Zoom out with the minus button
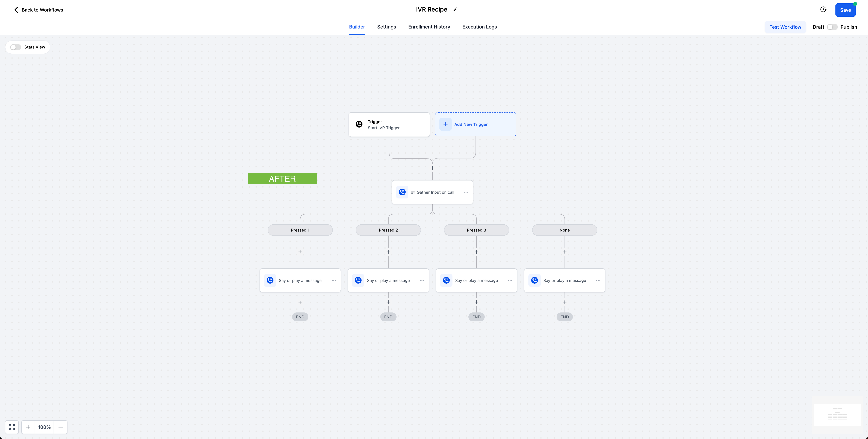Screen dimensions: 868x439 [61, 427]
